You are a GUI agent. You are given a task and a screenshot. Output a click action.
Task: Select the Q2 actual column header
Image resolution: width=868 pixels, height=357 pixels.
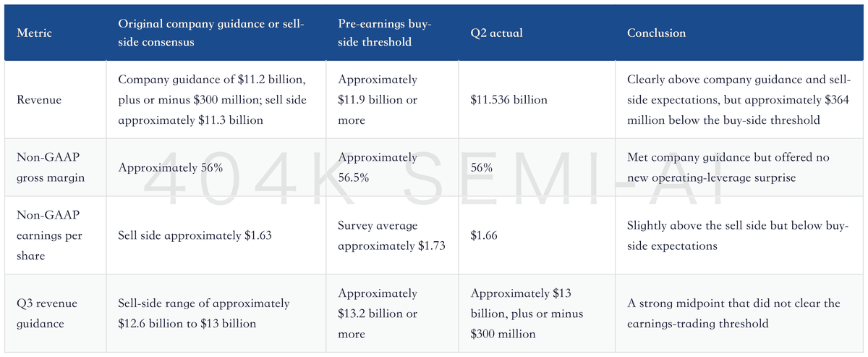(x=498, y=33)
